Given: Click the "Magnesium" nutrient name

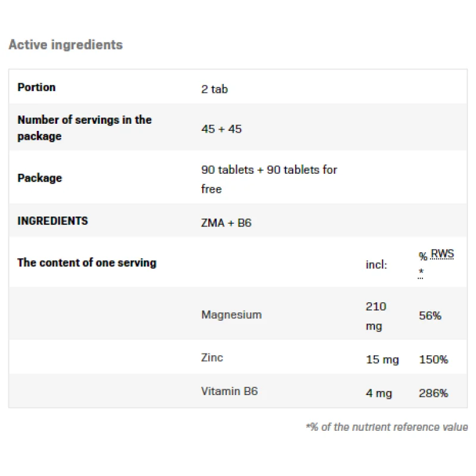Looking at the screenshot, I should [231, 315].
